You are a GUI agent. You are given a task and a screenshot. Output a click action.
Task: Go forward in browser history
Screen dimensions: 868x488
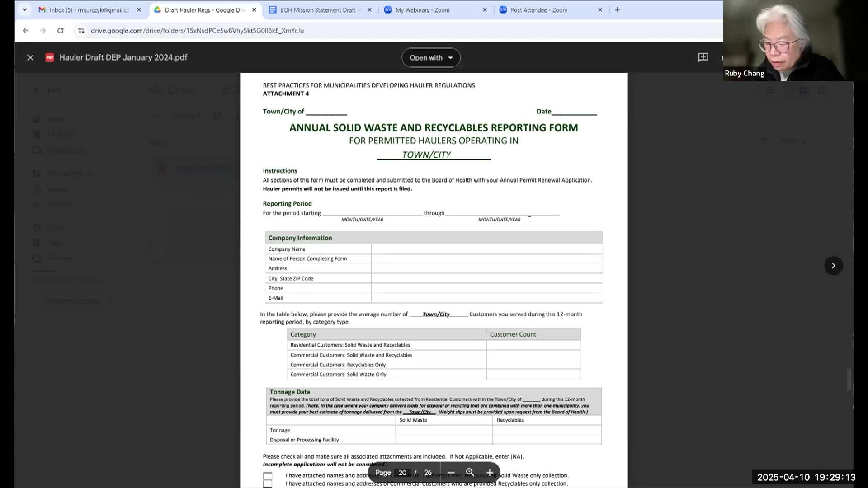pos(43,31)
